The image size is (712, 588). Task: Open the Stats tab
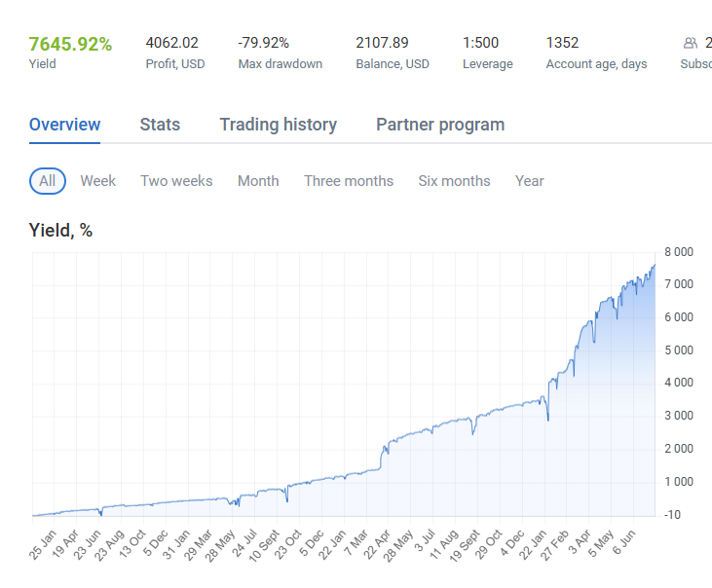click(160, 125)
